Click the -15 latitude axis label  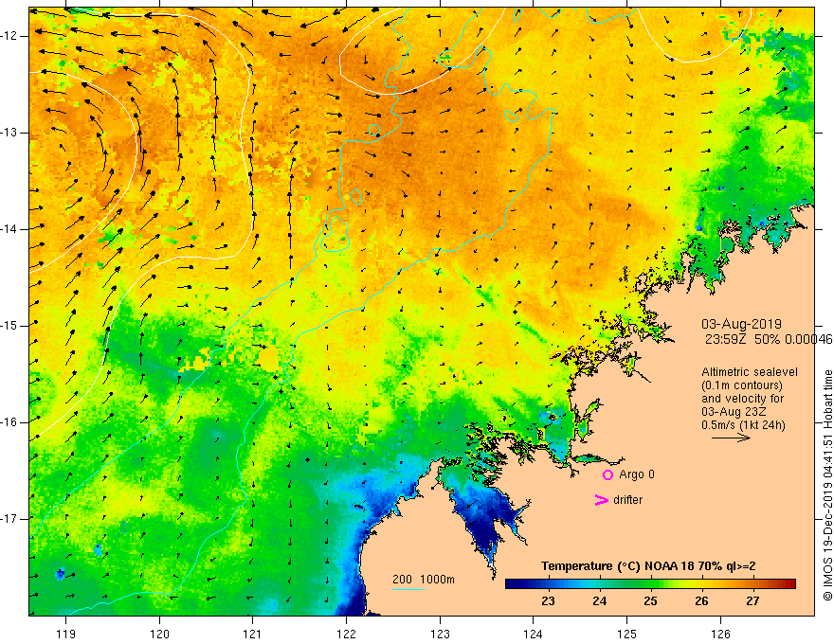click(x=9, y=326)
